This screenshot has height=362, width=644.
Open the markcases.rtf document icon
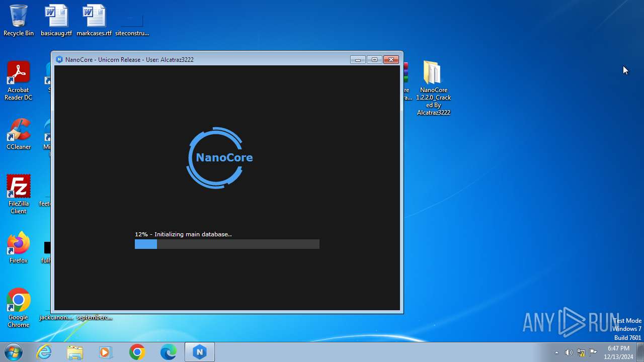[x=94, y=21]
